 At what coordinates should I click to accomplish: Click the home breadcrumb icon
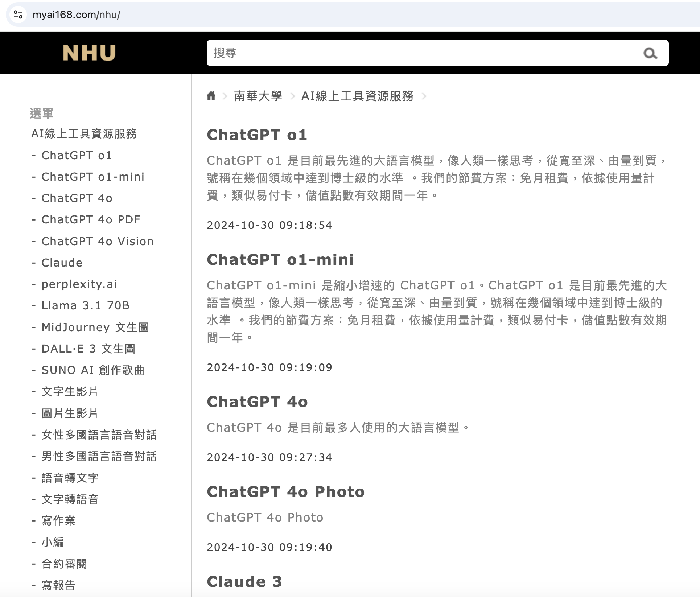211,96
